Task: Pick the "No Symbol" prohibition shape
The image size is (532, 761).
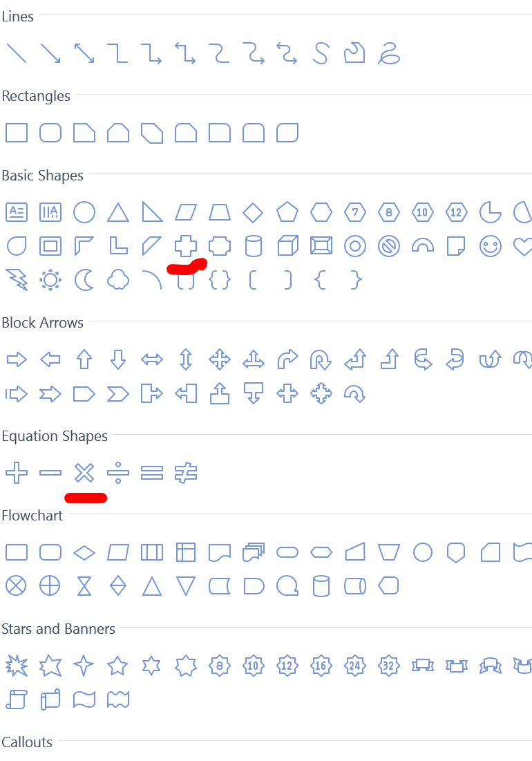Action: pyautogui.click(x=389, y=246)
